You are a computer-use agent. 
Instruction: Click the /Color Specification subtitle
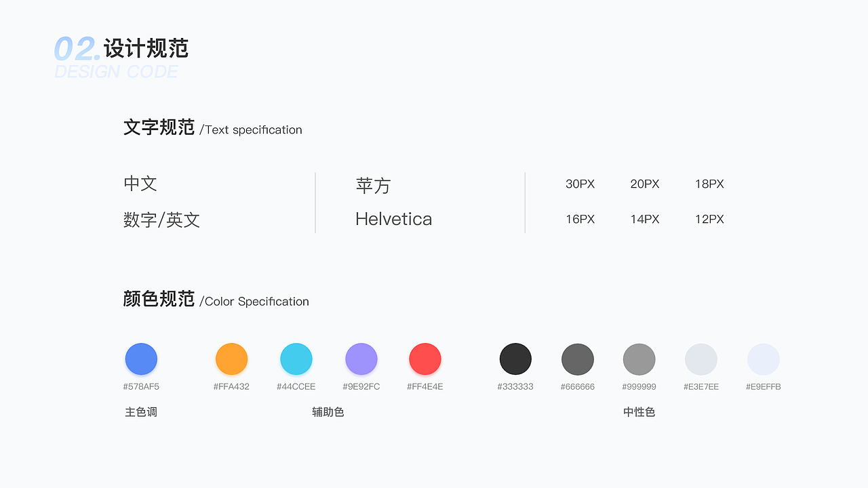pos(254,302)
